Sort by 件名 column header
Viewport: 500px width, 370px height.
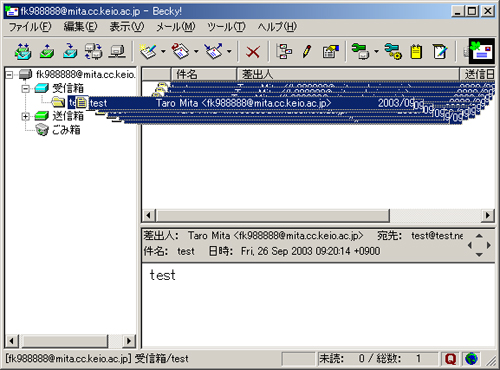click(x=204, y=74)
